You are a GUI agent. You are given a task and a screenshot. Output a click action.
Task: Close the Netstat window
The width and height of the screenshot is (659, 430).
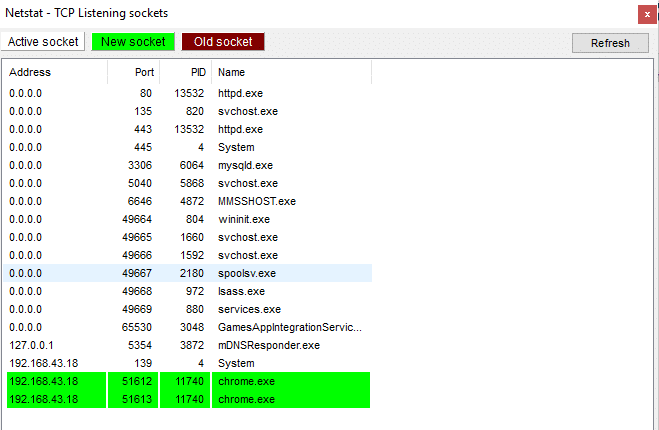(x=645, y=14)
